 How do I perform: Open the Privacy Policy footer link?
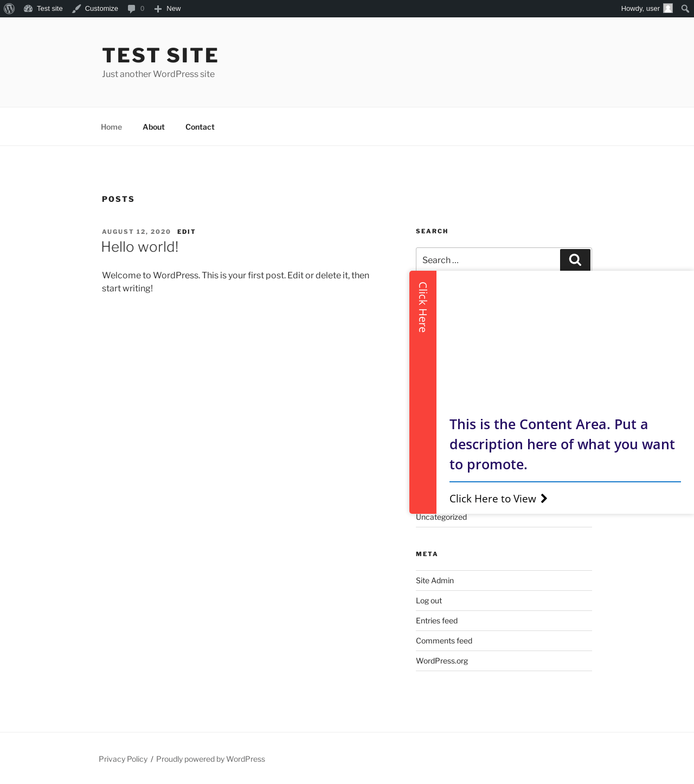tap(123, 759)
